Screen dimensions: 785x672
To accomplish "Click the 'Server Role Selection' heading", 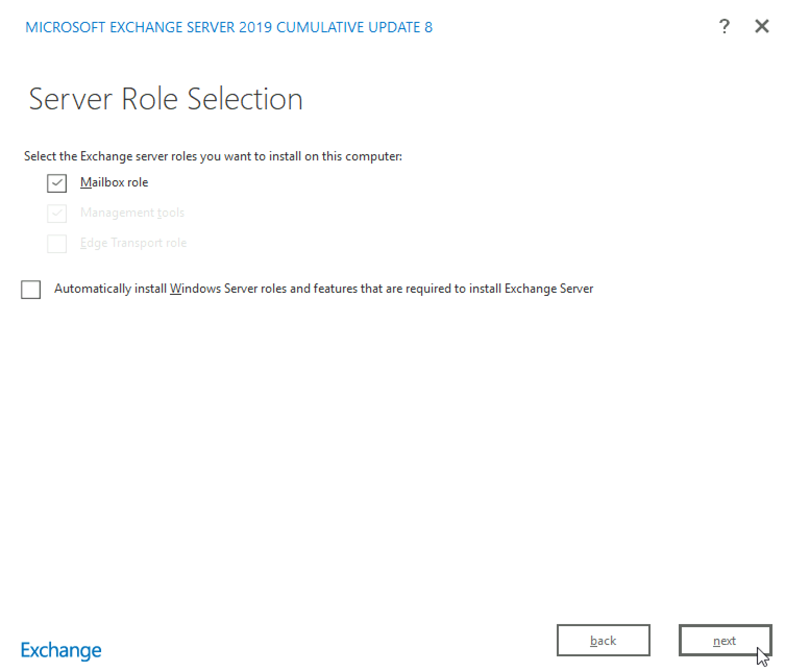I will 166,98.
